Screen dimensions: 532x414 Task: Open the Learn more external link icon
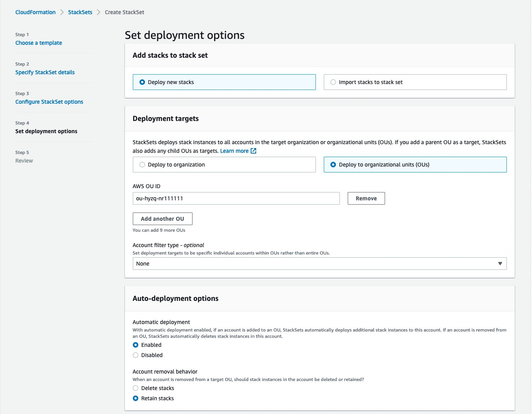(253, 150)
